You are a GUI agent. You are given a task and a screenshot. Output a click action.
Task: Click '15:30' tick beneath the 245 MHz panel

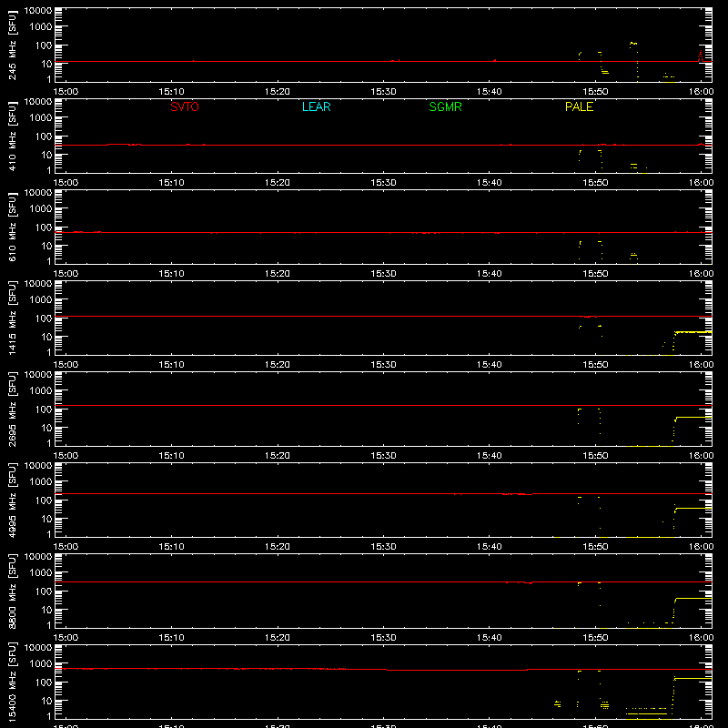(x=383, y=92)
